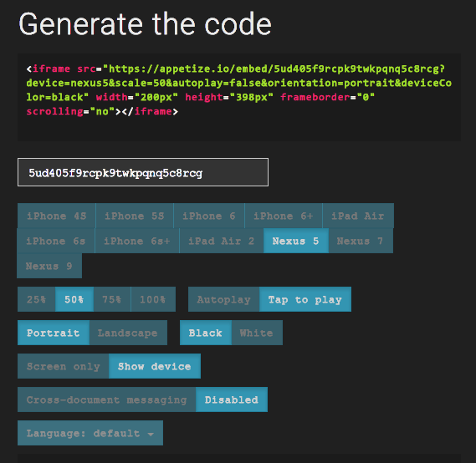This screenshot has width=476, height=463.
Task: Select Screen only display mode
Action: click(x=63, y=366)
